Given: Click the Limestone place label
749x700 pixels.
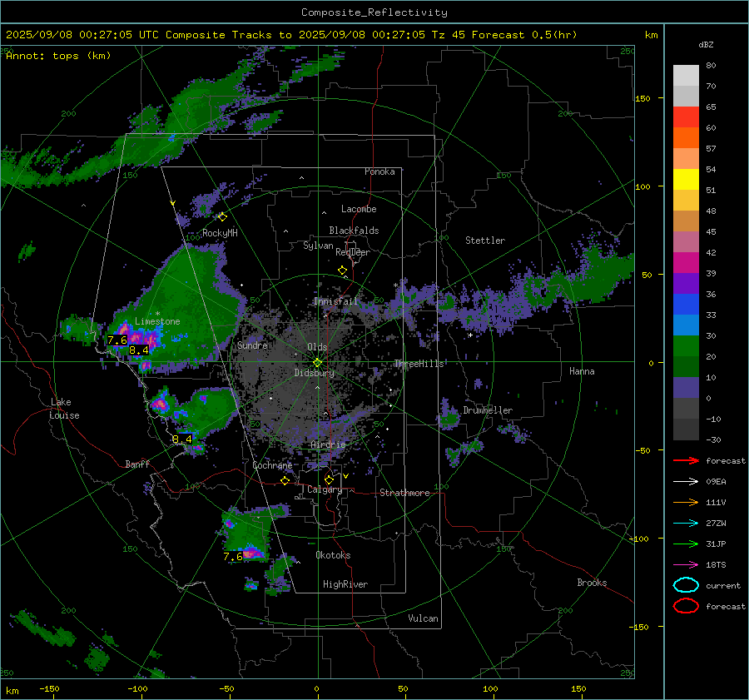Looking at the screenshot, I should point(157,321).
